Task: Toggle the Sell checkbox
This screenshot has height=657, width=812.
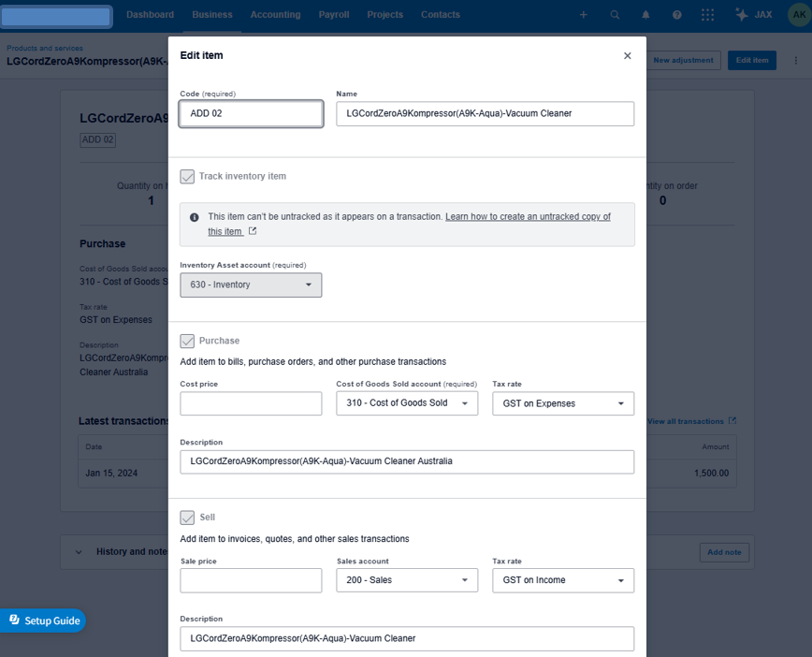Action: point(187,518)
